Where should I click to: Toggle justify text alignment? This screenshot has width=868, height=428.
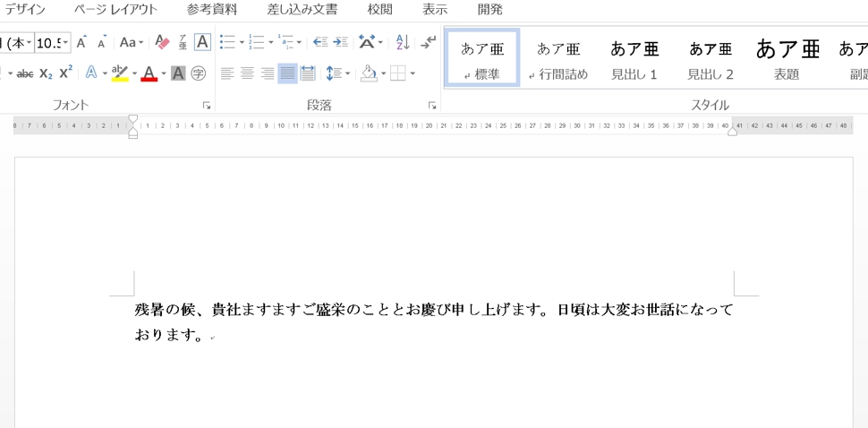[287, 73]
